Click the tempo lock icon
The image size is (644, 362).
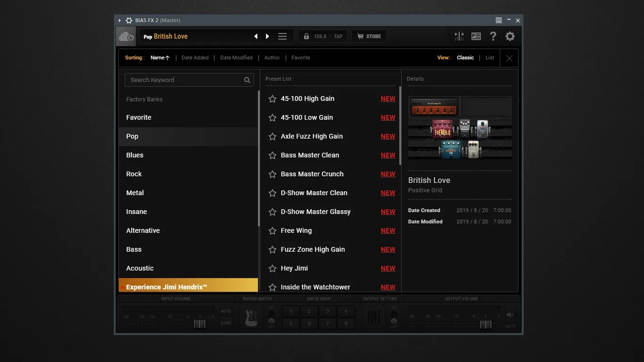click(306, 36)
